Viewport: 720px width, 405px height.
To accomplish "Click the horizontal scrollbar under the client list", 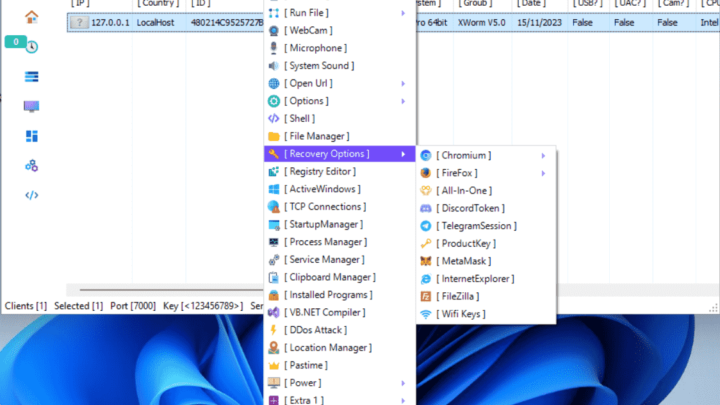I will point(171,290).
